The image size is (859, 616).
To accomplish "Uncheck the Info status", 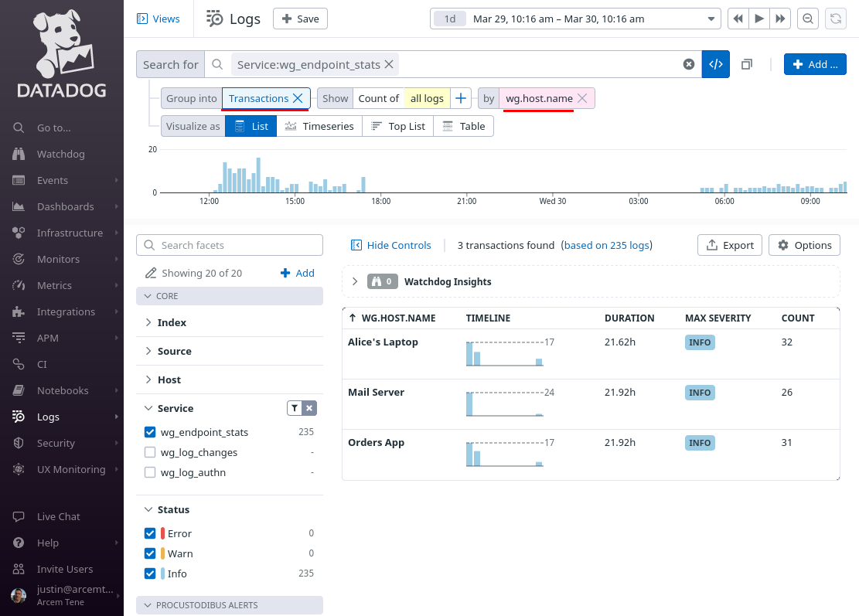I will 150,573.
